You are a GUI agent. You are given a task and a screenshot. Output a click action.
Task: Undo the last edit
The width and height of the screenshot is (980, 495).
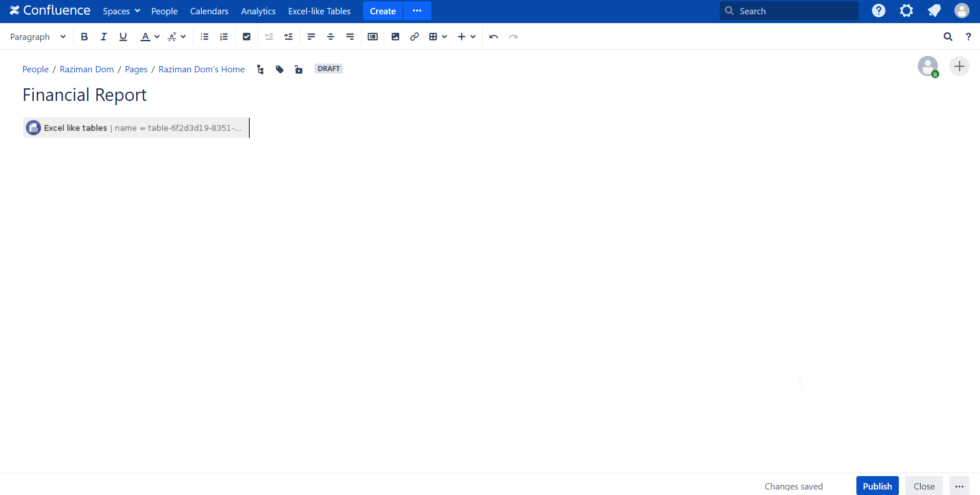pyautogui.click(x=494, y=37)
